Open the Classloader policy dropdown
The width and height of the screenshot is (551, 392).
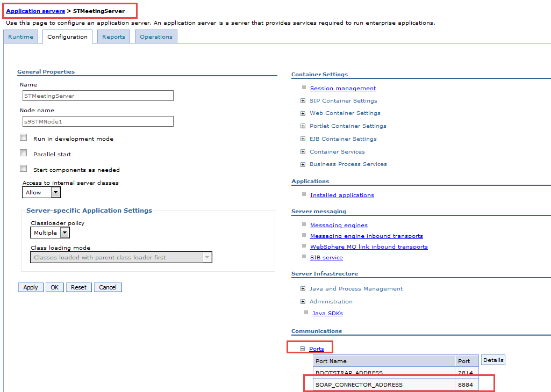click(65, 233)
